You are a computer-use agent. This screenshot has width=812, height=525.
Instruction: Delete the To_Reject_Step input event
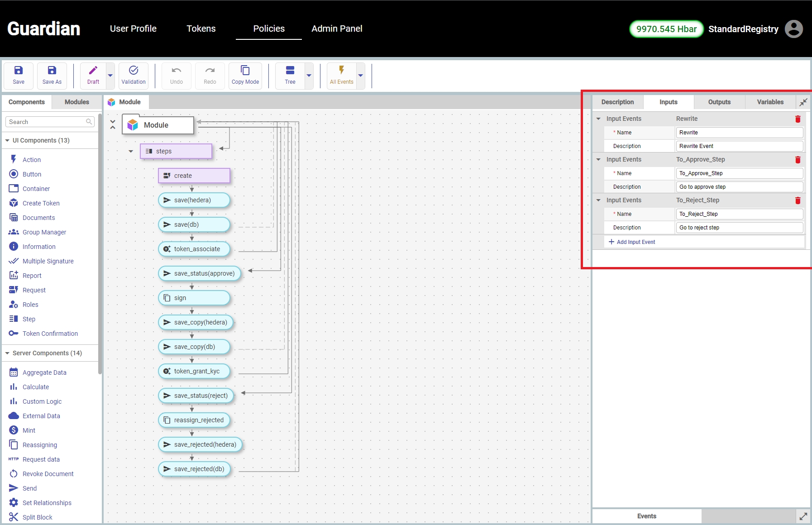[x=798, y=200]
